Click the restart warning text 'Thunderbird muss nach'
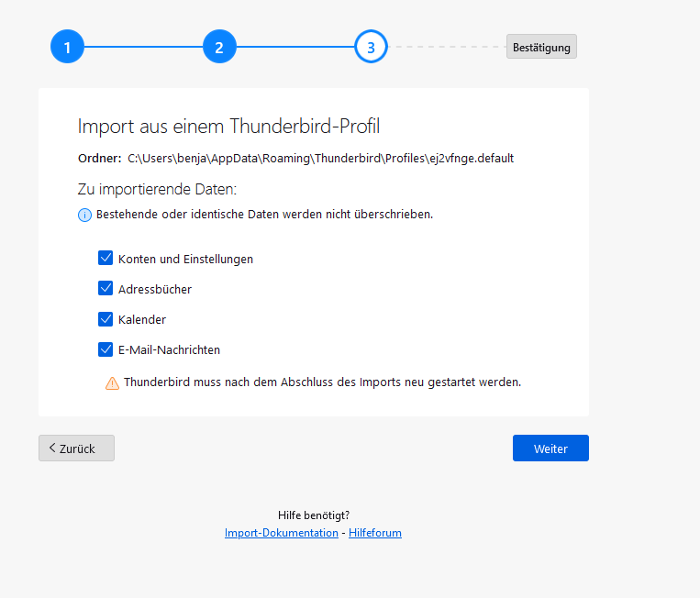Screen dimensions: 700x598 pos(322,382)
